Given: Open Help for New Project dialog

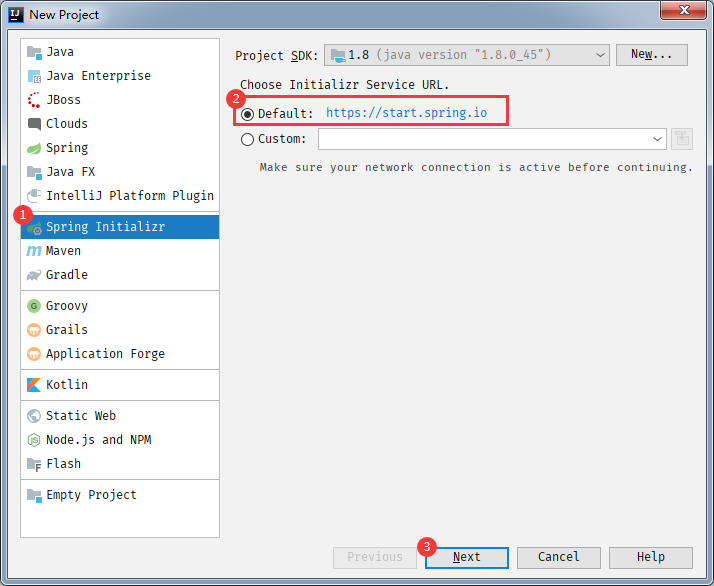Looking at the screenshot, I should click(x=651, y=558).
